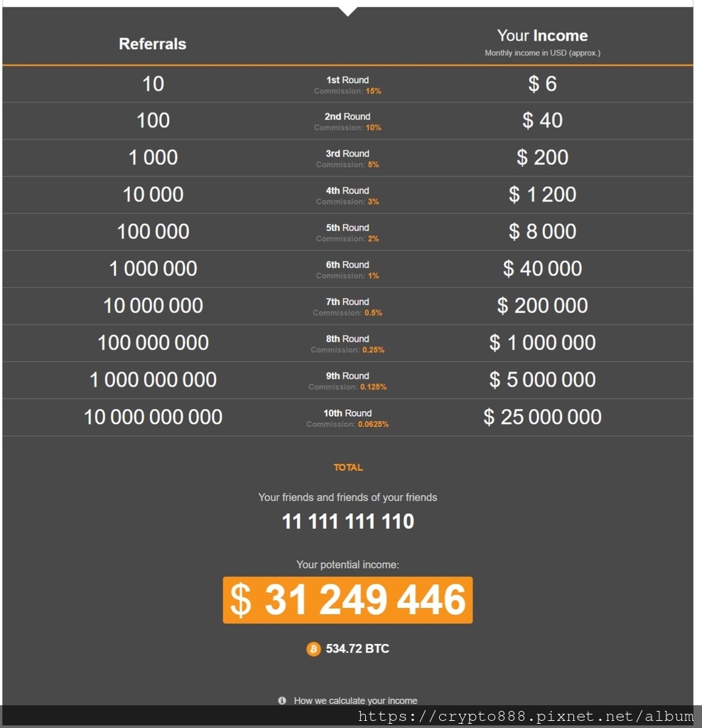Click the info icon beside income calculation
This screenshot has height=728, width=702.
point(282,700)
